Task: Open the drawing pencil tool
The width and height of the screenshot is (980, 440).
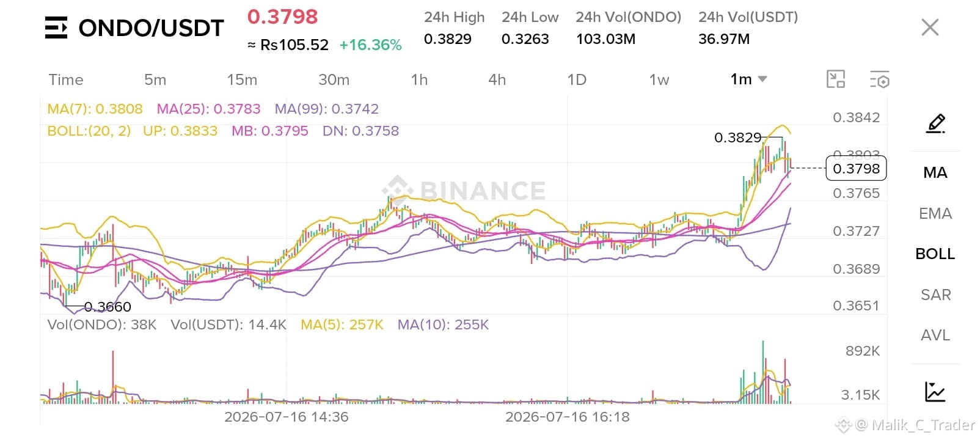Action: pos(935,124)
